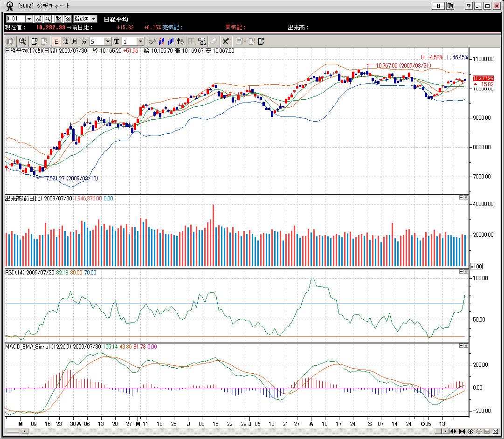504x439 pixels.
Task: Click the search icon beside code field
Action: (x=48, y=19)
